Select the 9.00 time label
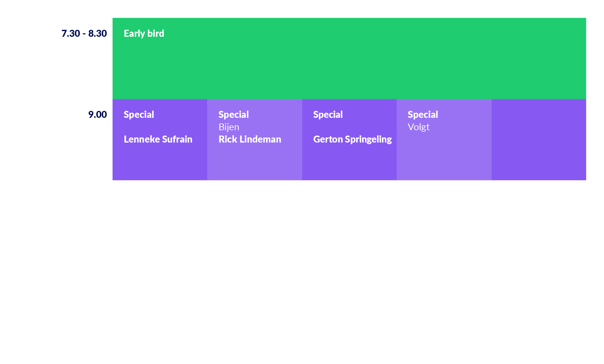 coord(97,115)
